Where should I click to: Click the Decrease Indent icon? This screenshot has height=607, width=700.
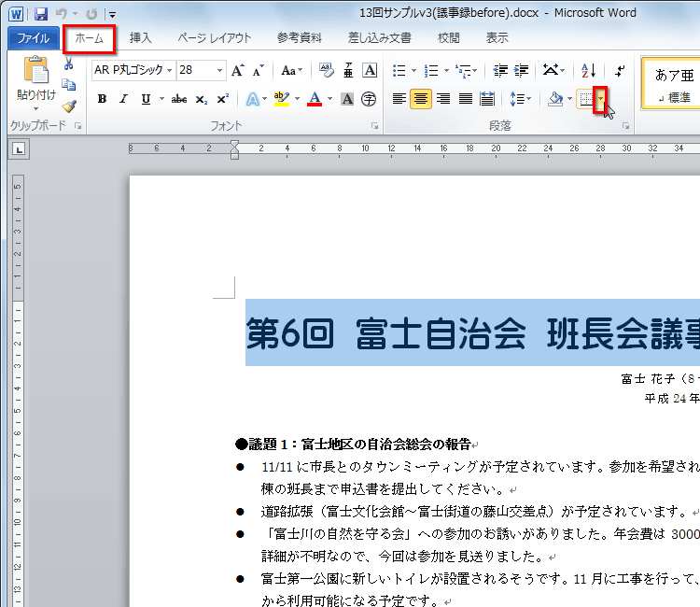(x=500, y=70)
